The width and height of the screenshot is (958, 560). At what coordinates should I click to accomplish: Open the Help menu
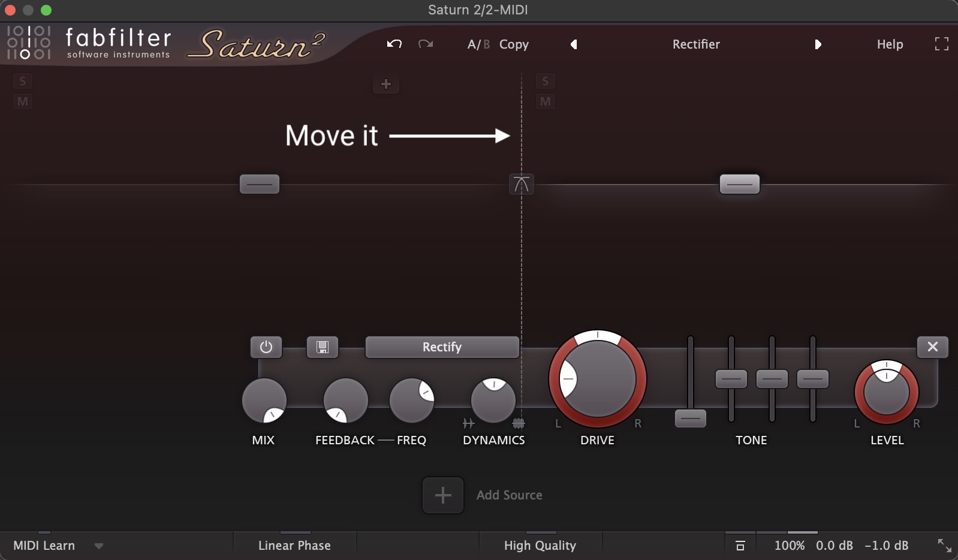tap(890, 44)
